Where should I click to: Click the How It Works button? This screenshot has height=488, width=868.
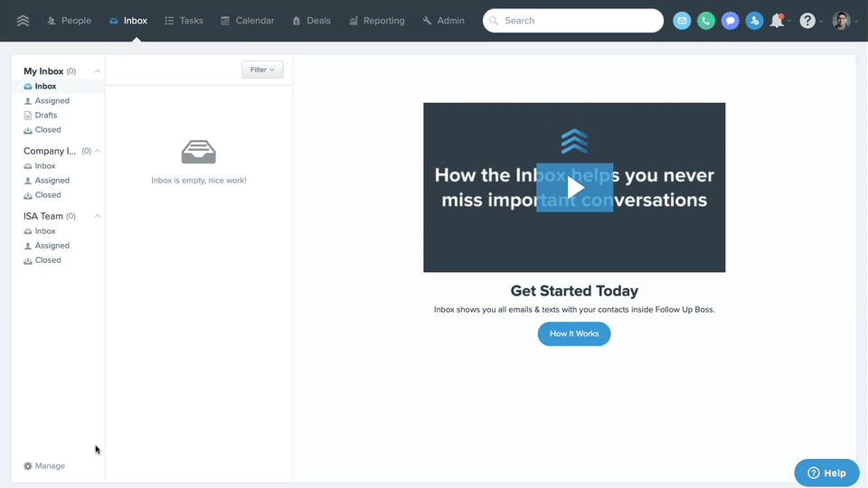[x=574, y=333]
